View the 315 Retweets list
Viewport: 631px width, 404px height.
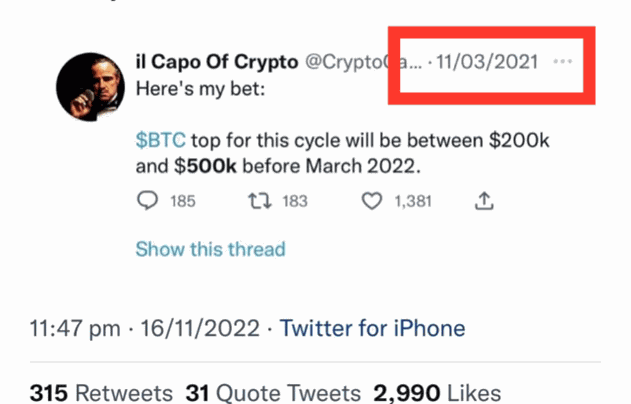98,392
